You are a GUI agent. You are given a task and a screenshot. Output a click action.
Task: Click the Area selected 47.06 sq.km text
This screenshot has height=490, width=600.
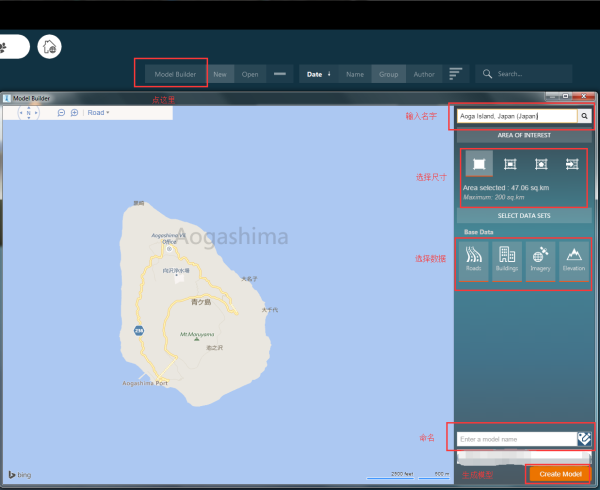[506, 188]
